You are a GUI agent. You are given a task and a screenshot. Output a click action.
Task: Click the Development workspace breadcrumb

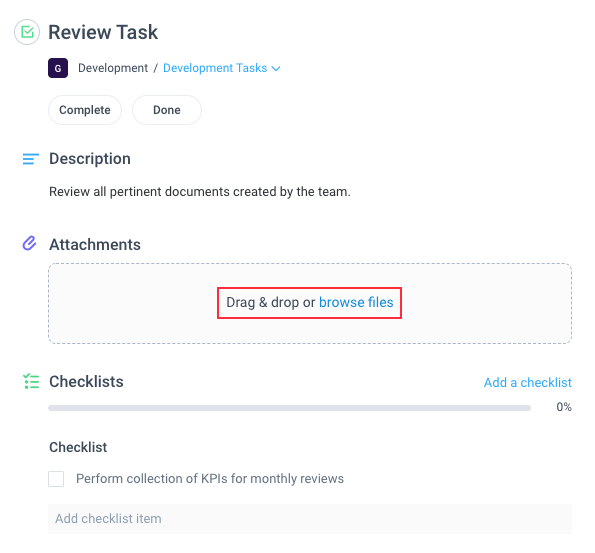click(x=113, y=68)
